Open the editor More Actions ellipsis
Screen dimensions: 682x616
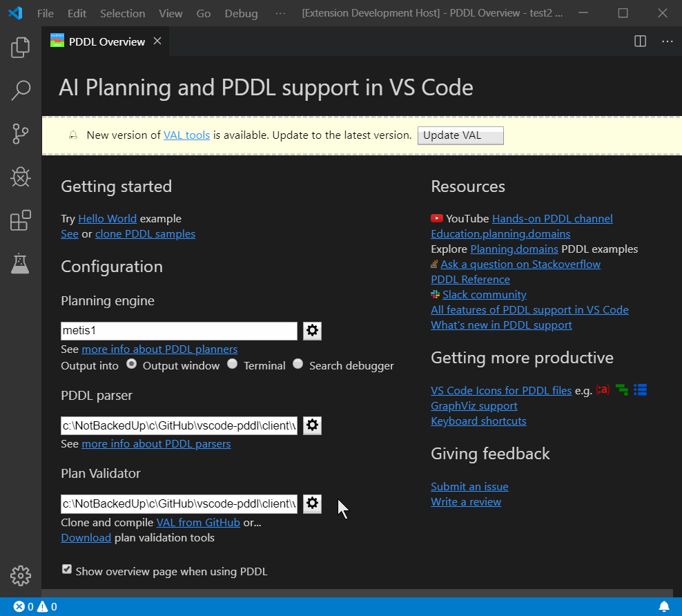[668, 41]
